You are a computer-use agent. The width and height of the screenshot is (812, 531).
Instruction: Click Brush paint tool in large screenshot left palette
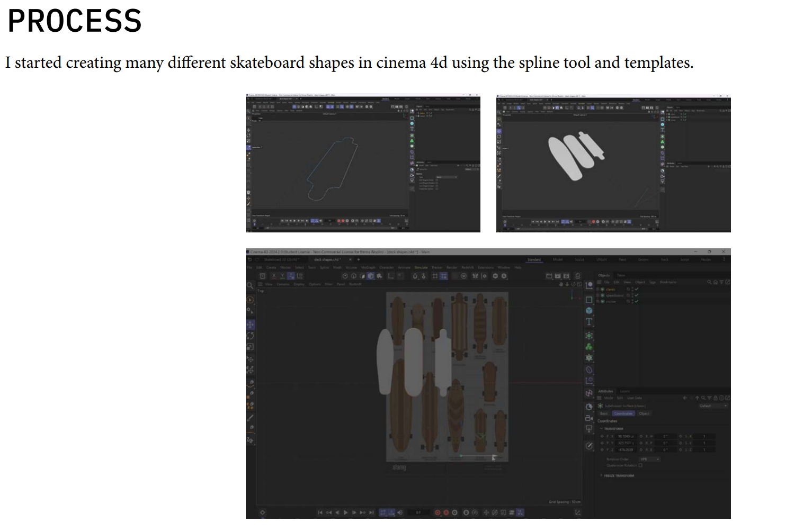250,418
